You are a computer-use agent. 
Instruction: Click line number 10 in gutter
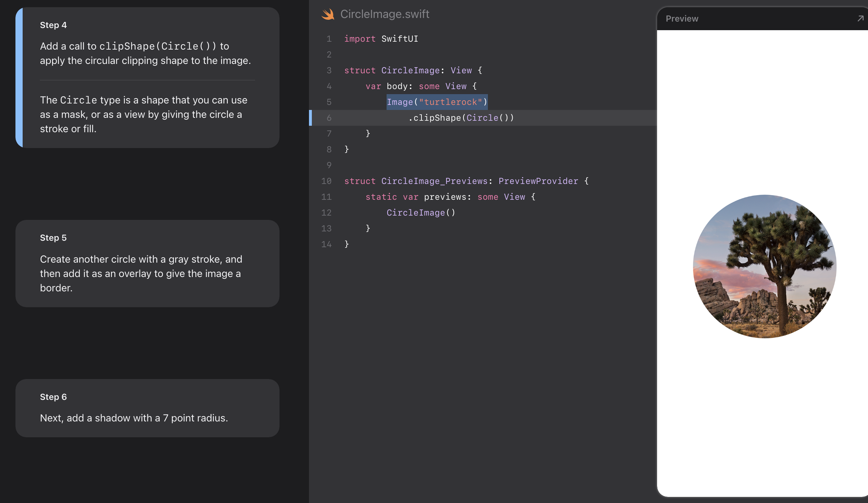(x=326, y=181)
